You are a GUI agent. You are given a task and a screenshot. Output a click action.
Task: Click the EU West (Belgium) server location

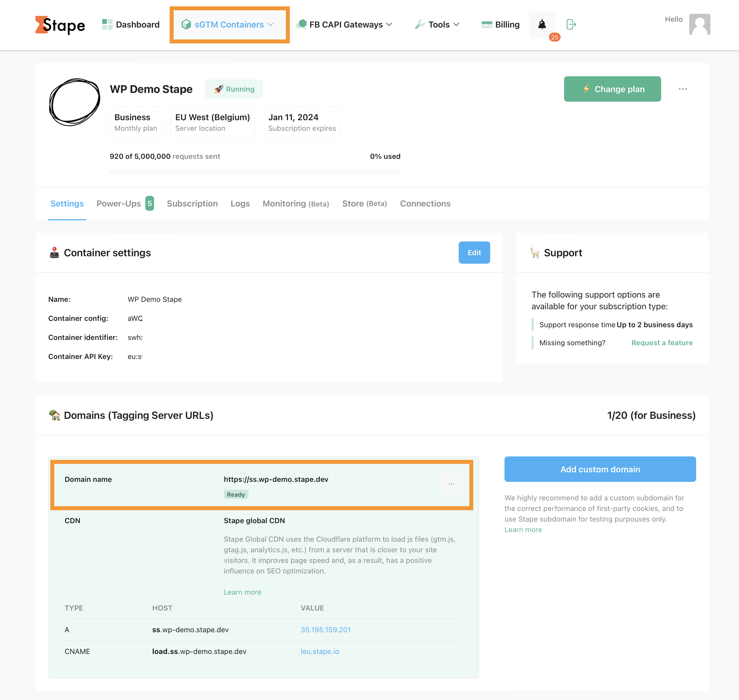pos(213,122)
